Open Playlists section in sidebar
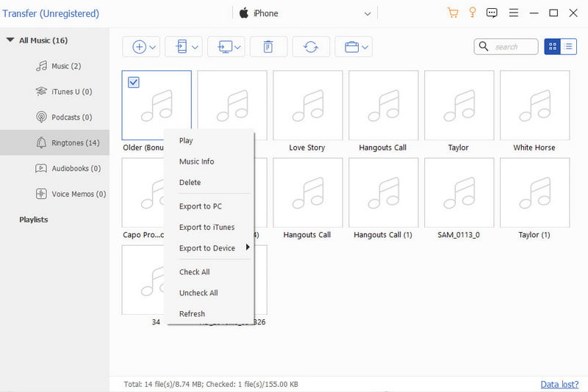Image resolution: width=588 pixels, height=392 pixels. (34, 219)
